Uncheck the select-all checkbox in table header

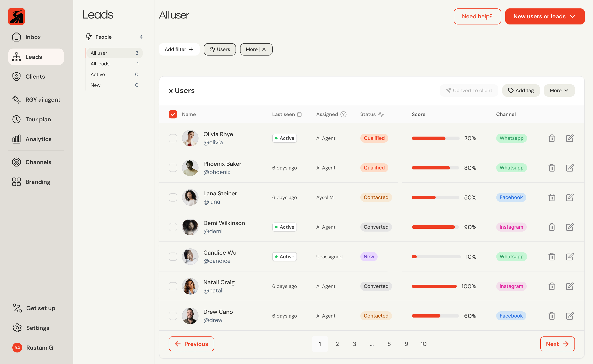point(173,114)
